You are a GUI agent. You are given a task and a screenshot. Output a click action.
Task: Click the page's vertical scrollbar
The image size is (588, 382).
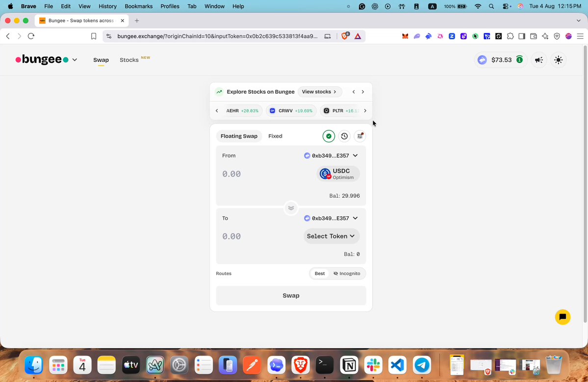click(x=585, y=184)
